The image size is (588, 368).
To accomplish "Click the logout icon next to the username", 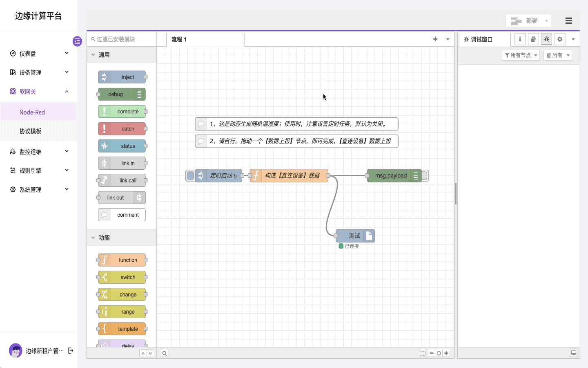I will pyautogui.click(x=71, y=350).
